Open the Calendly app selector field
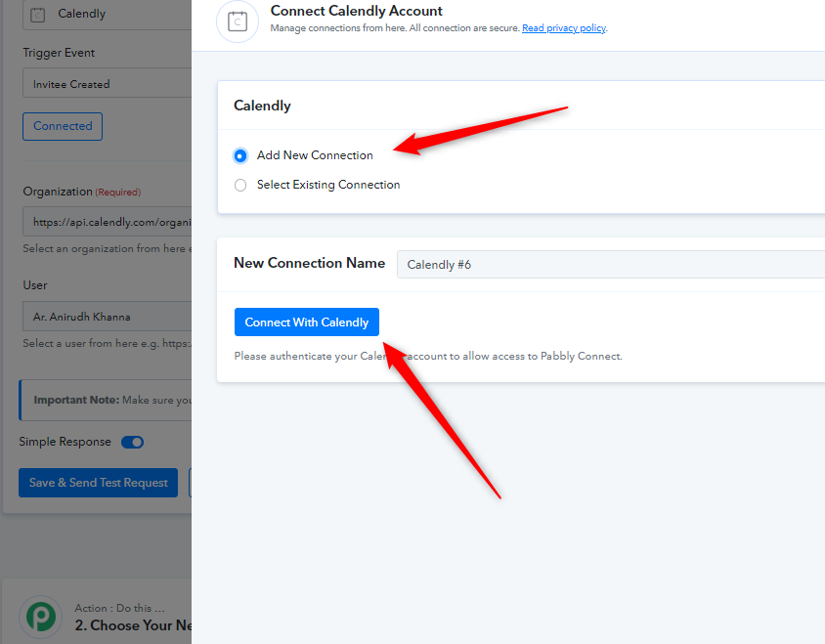 tap(107, 15)
